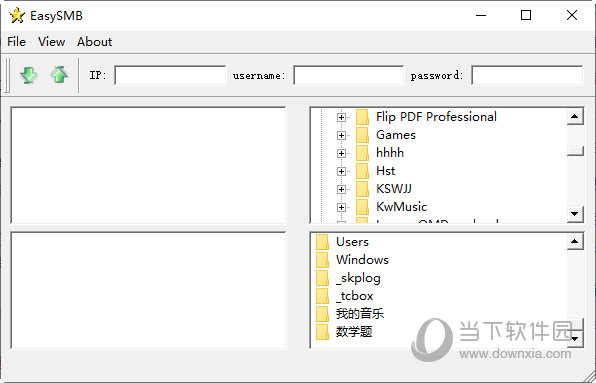Click the _tcbox folder icon
The image size is (596, 383).
[x=322, y=296]
